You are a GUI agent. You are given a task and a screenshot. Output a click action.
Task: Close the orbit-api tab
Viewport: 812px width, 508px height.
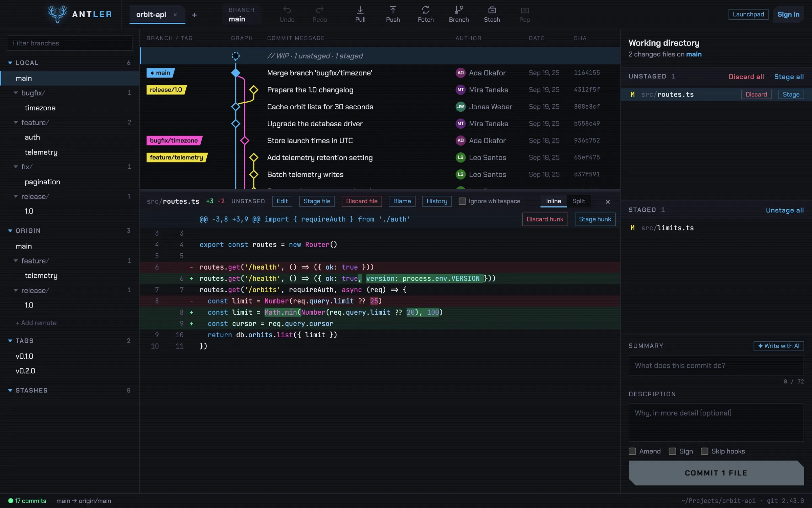click(175, 15)
